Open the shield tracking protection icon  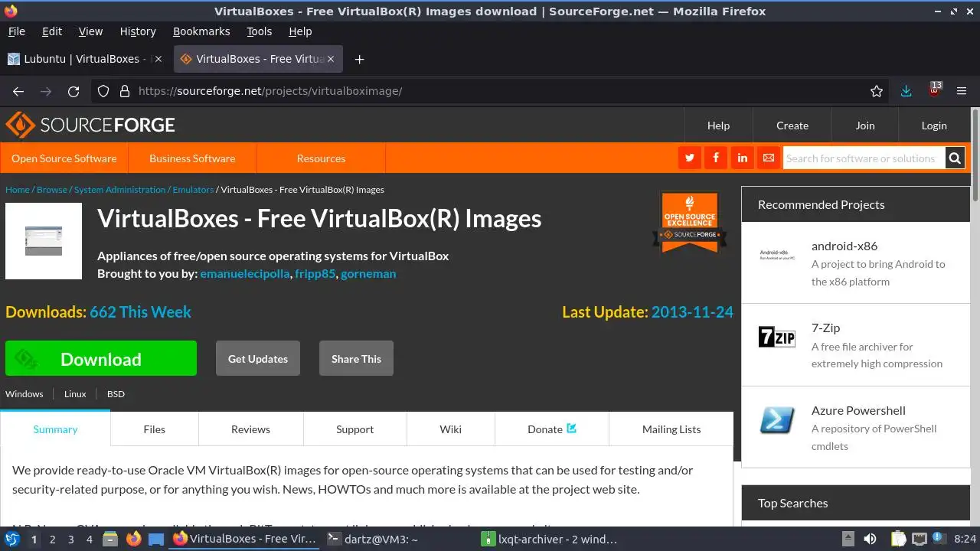pyautogui.click(x=103, y=91)
